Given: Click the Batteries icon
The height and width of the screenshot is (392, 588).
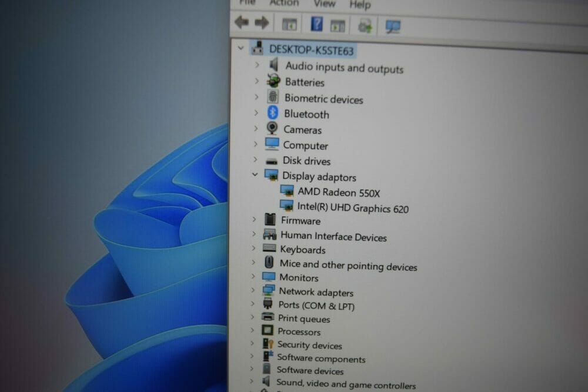Looking at the screenshot, I should [273, 81].
